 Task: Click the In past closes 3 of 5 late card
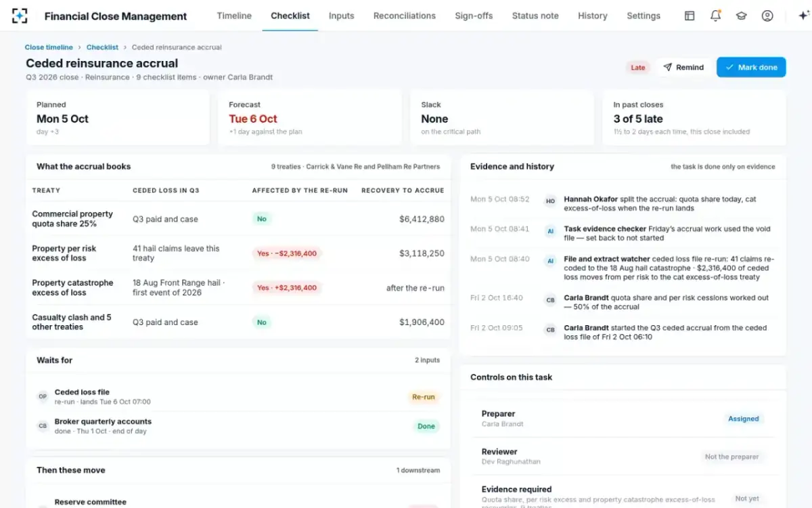click(x=694, y=118)
